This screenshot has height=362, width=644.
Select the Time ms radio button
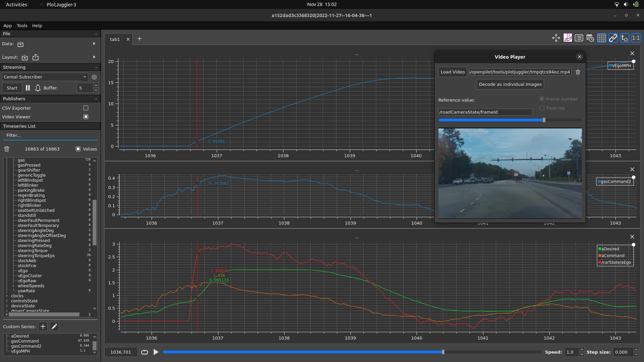[542, 108]
